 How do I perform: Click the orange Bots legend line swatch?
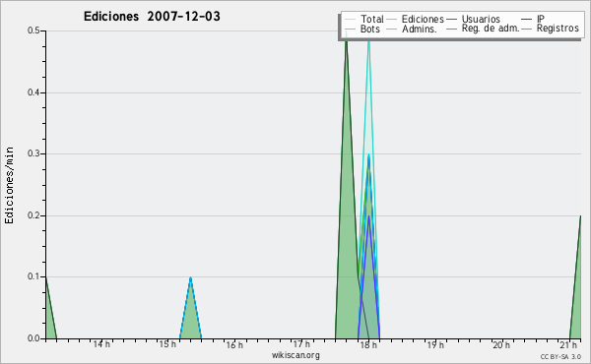[x=350, y=29]
